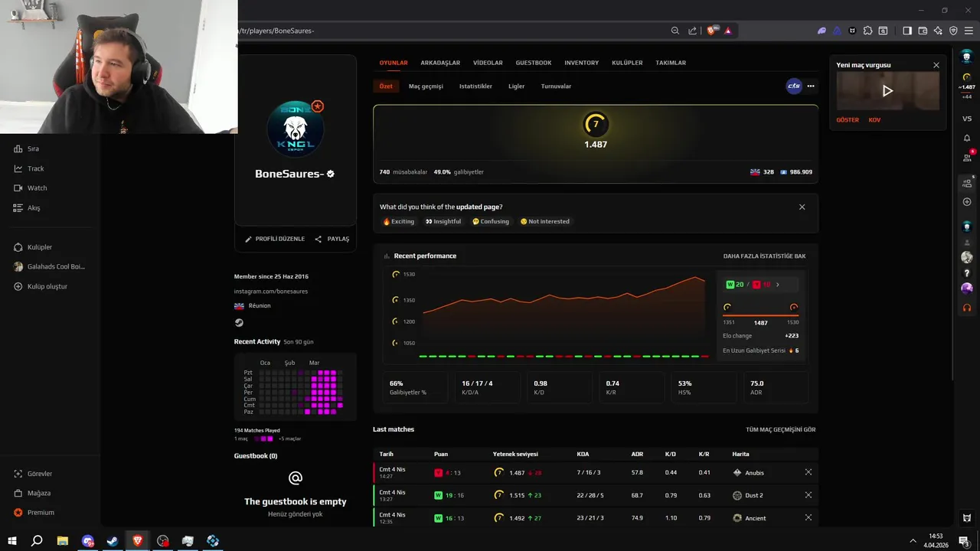Open the question mark help icon
The width and height of the screenshot is (980, 551).
tap(967, 273)
